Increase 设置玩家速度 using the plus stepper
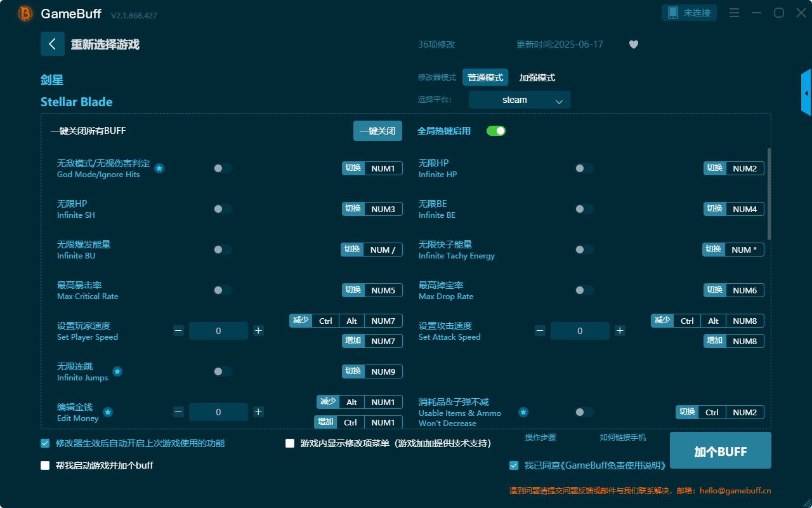This screenshot has width=812, height=508. click(258, 331)
